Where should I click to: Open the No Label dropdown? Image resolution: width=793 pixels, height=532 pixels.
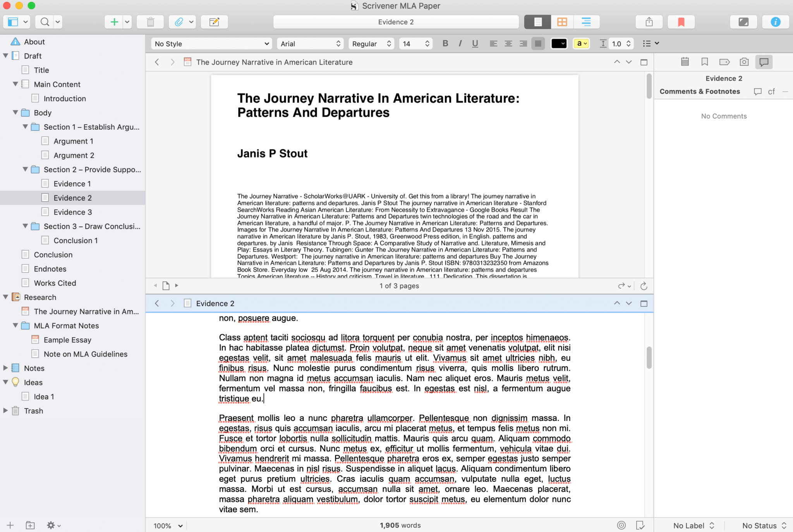693,525
